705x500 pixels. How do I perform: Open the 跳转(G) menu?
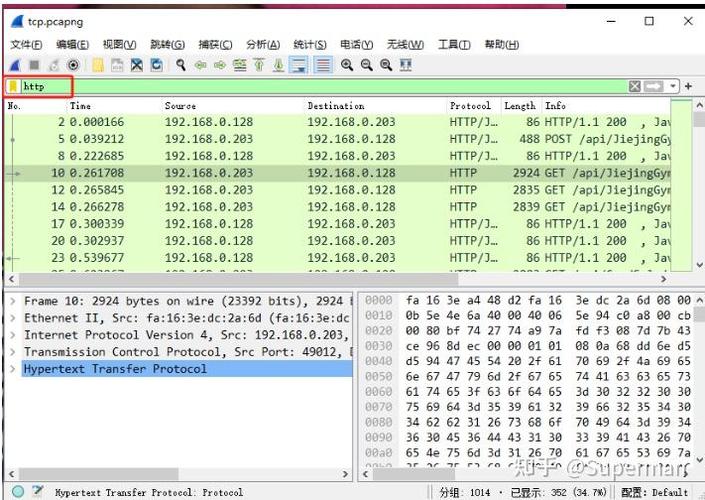[167, 45]
